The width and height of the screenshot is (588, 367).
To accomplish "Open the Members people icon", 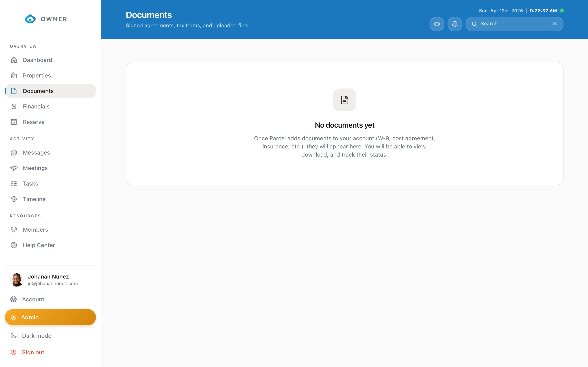I will click(14, 230).
